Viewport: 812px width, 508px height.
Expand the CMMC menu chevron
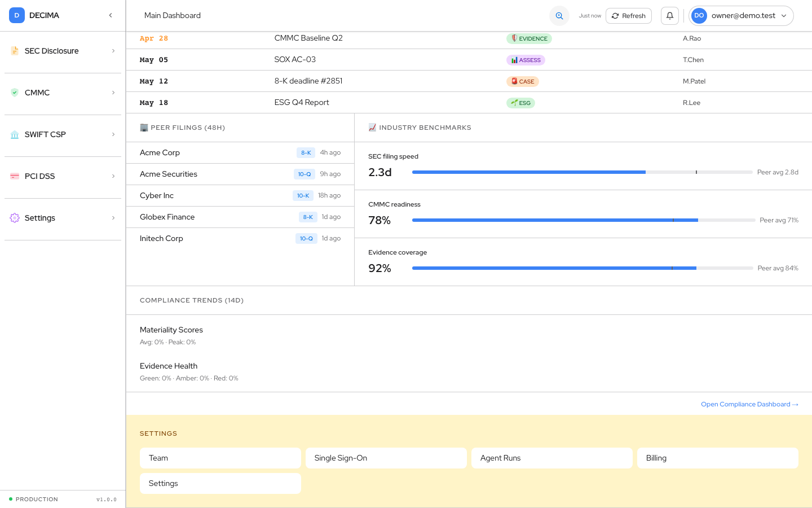pos(113,93)
